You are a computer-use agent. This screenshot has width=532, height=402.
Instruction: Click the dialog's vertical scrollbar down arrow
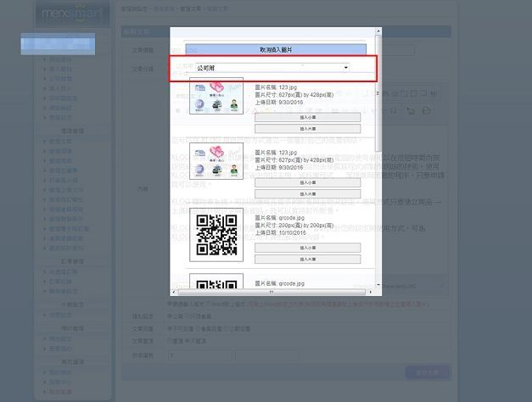point(378,285)
